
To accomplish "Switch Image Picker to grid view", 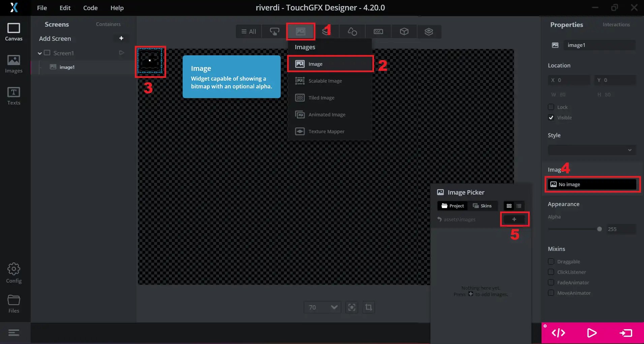I will [509, 206].
